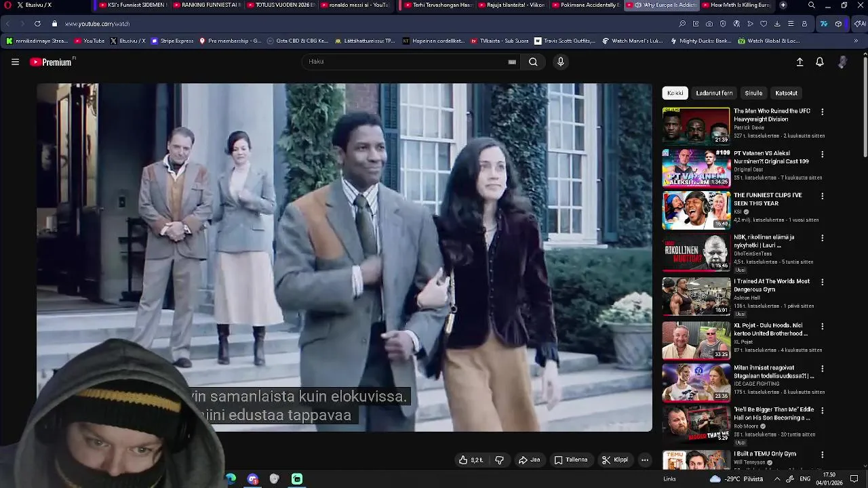Screen dimensions: 868x488
Task: Reload the page with refresh icon
Action: (x=37, y=24)
